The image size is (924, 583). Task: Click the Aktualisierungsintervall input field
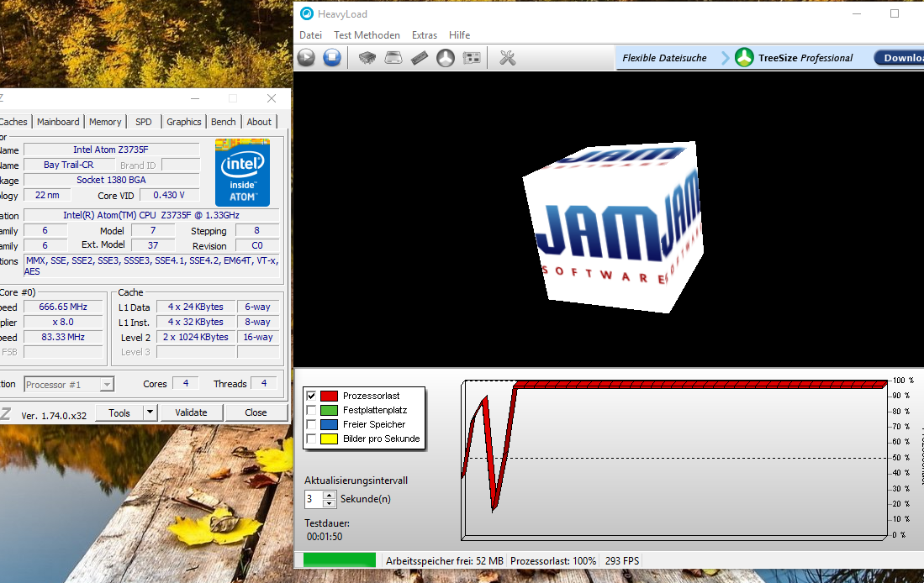[314, 499]
